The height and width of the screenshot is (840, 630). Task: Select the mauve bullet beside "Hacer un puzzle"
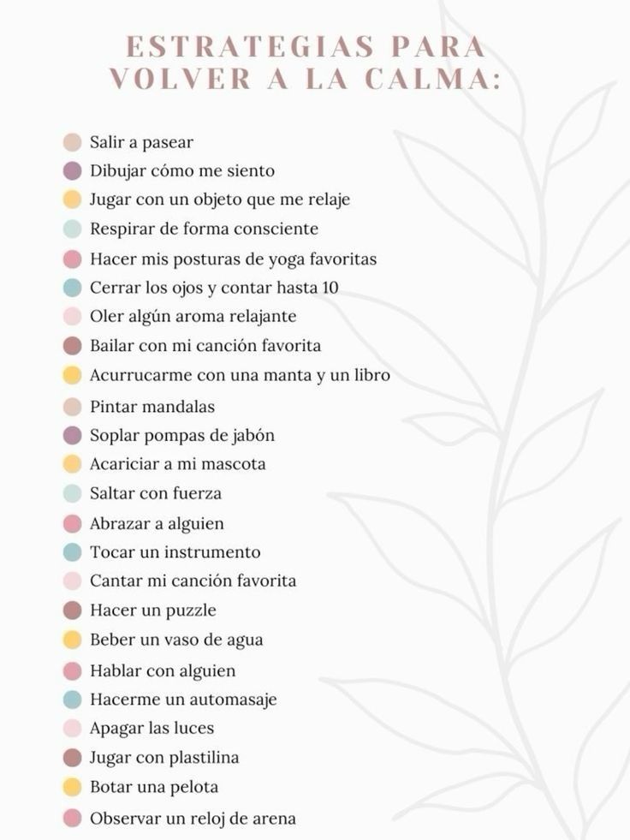coord(73,611)
